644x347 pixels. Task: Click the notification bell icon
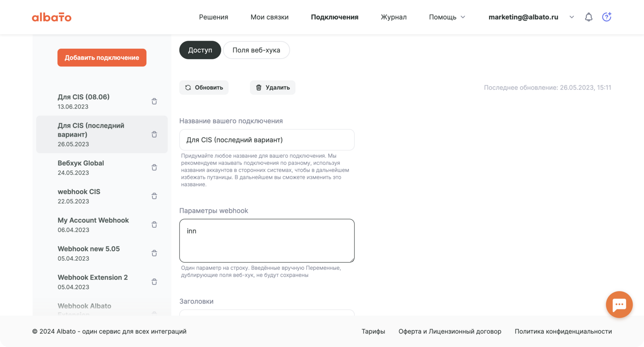[588, 17]
